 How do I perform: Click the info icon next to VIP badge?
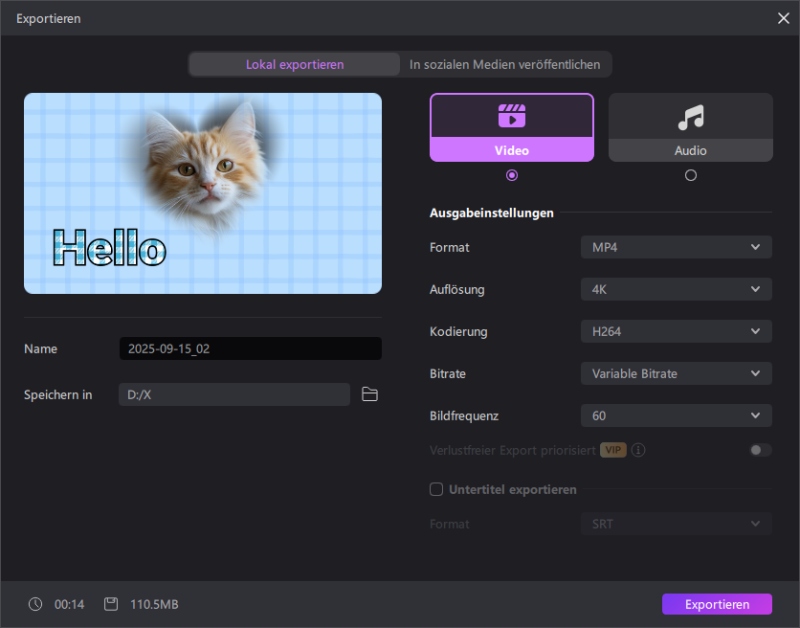tap(638, 450)
